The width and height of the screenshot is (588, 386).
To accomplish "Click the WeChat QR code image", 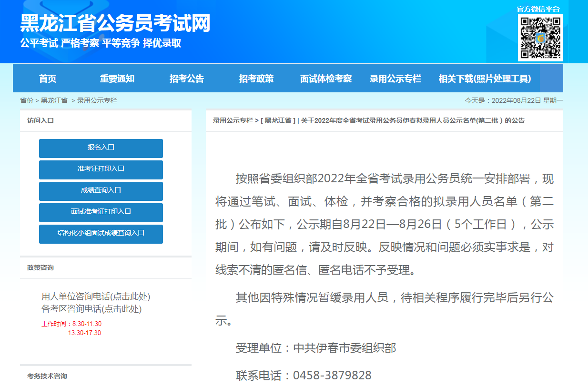I will tap(540, 38).
